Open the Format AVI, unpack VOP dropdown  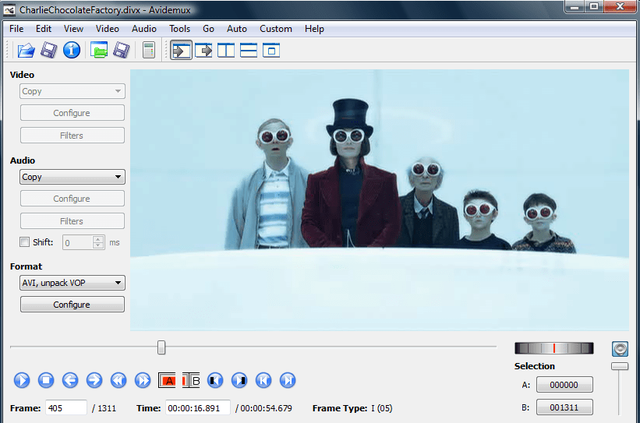(72, 283)
